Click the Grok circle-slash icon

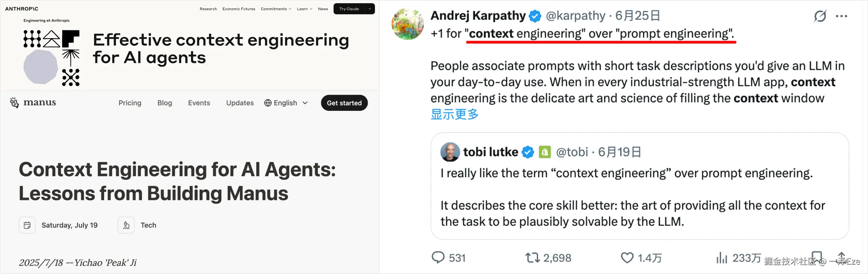(x=820, y=16)
